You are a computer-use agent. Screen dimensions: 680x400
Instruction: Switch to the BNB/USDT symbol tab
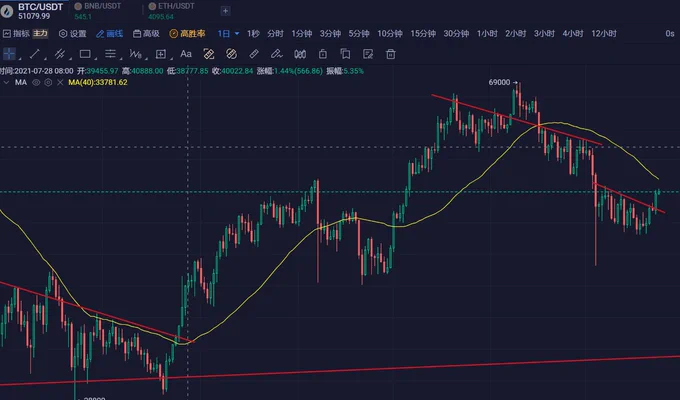click(x=98, y=11)
